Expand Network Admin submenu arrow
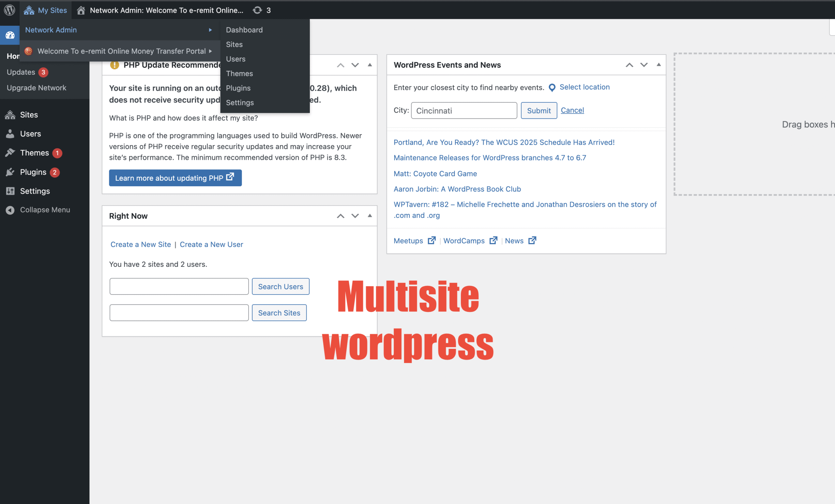Image resolution: width=835 pixels, height=504 pixels. pos(210,30)
